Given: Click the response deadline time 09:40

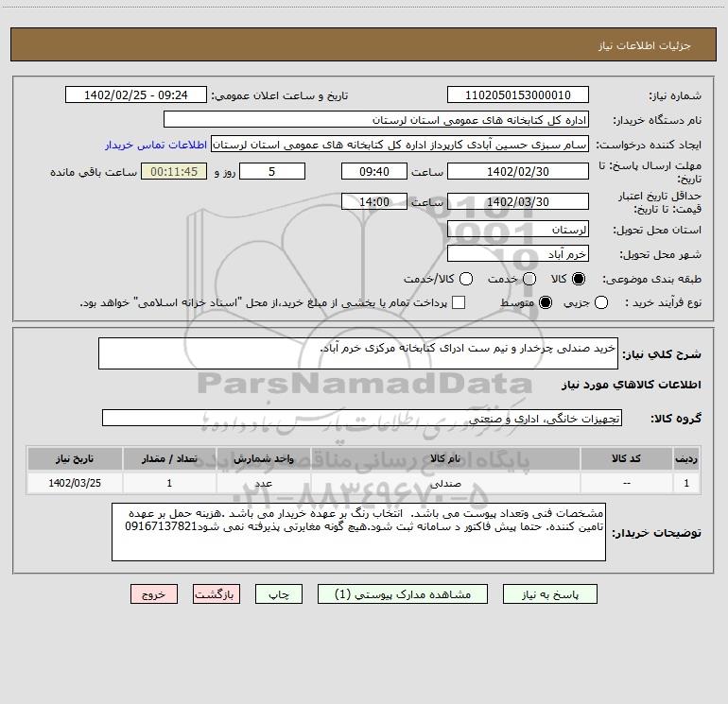Looking at the screenshot, I should tap(374, 171).
